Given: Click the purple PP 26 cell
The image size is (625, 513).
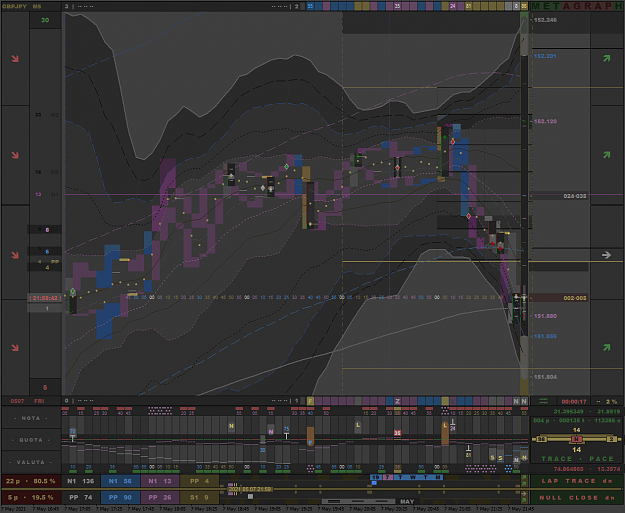Looking at the screenshot, I should tap(160, 497).
